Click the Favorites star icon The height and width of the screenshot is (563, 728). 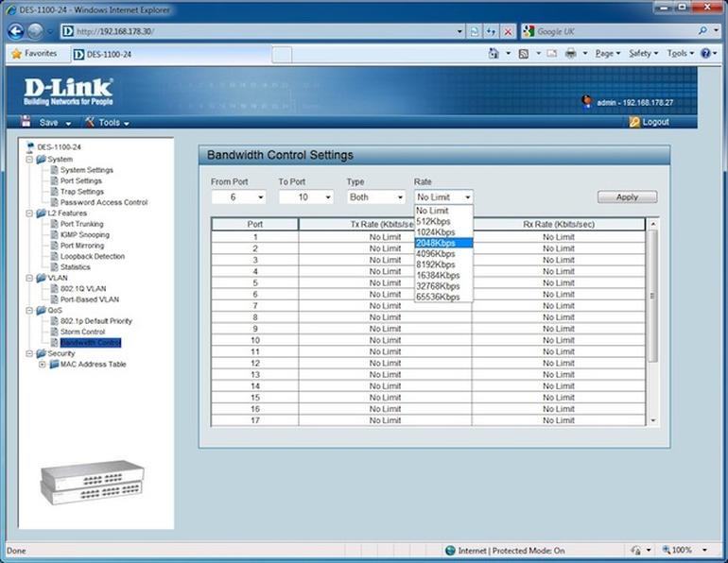[16, 54]
